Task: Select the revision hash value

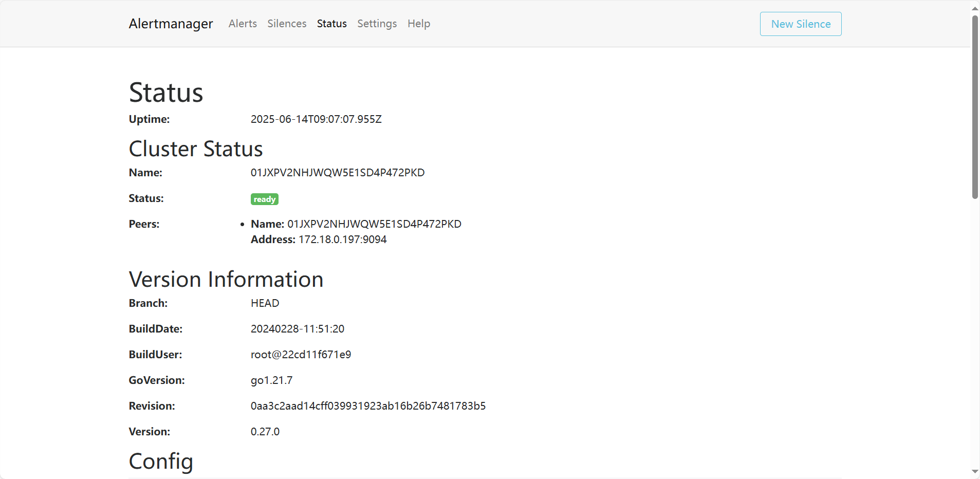Action: pos(367,406)
